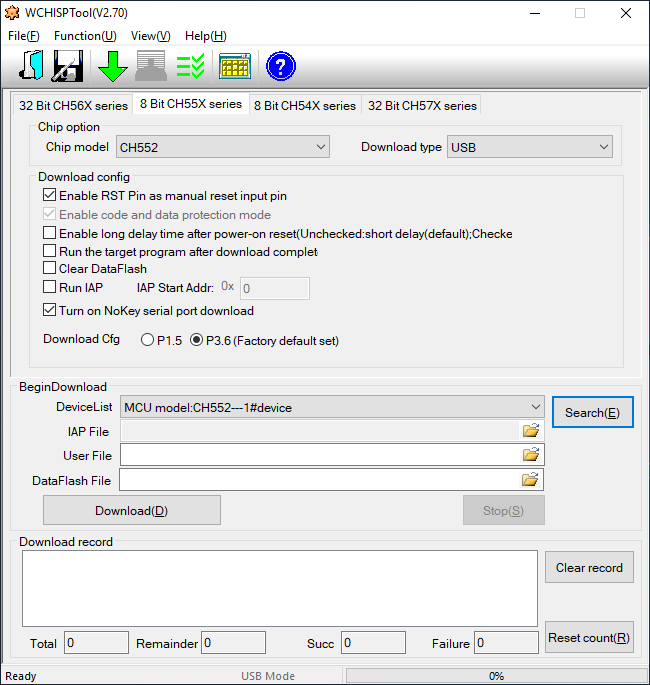Click the green download arrow icon
Screen dimensions: 650x685
(113, 66)
